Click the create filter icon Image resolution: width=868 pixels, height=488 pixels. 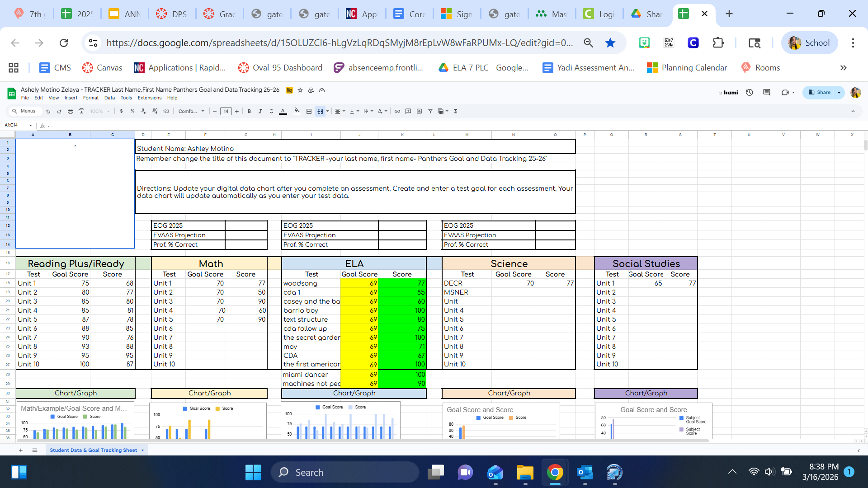pyautogui.click(x=430, y=111)
